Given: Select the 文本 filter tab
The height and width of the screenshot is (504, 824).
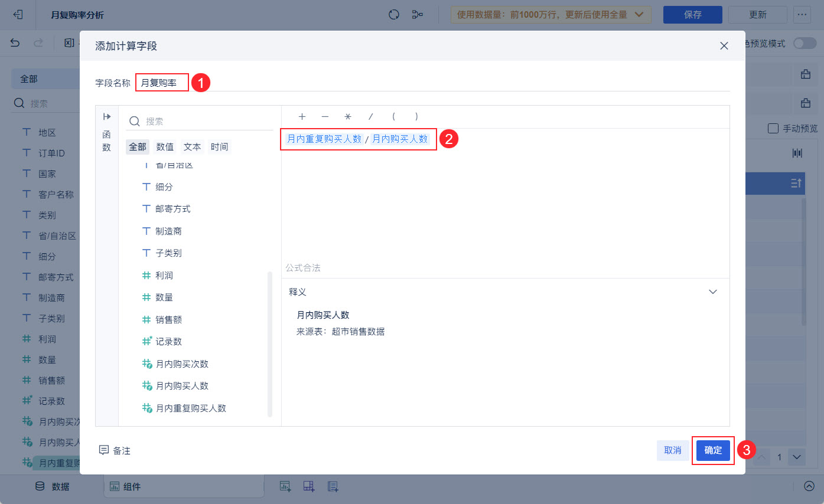Looking at the screenshot, I should (x=192, y=146).
